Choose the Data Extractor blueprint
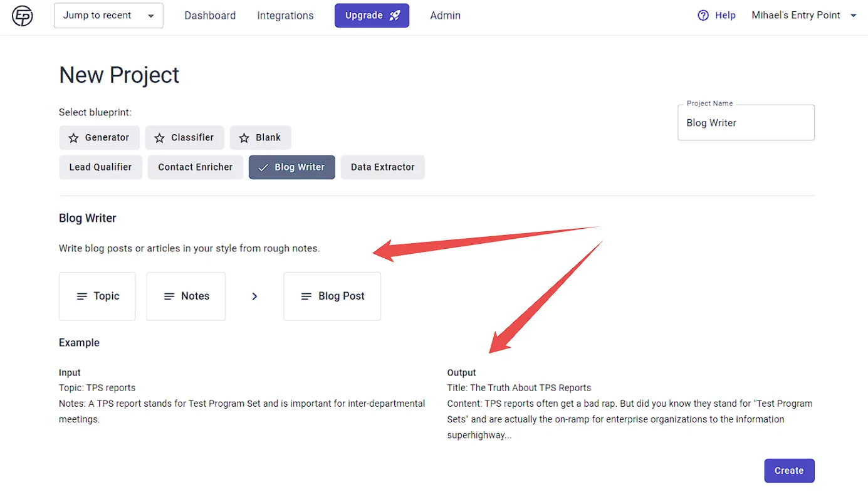Viewport: 868px width, 502px height. (383, 167)
